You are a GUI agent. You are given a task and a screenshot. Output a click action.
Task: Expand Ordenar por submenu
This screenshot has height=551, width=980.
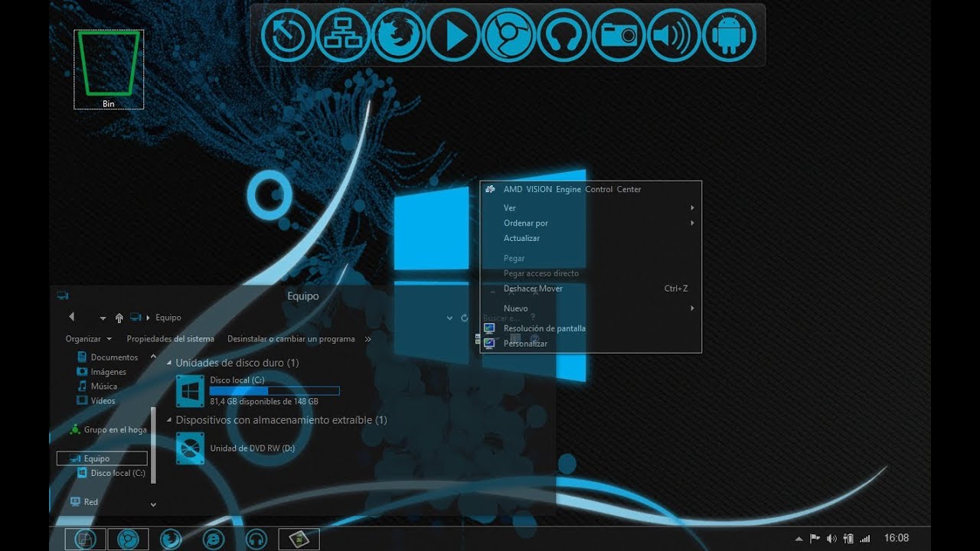tap(591, 223)
